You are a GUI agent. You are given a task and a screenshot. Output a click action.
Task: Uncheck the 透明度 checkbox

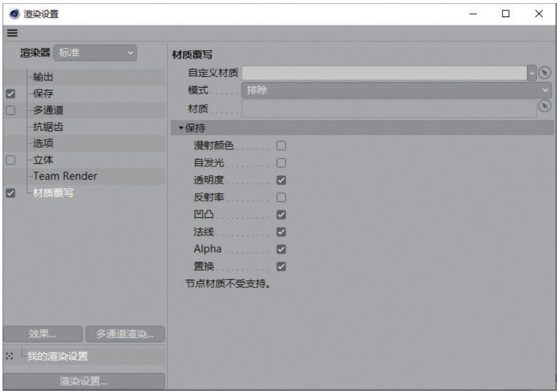(281, 180)
